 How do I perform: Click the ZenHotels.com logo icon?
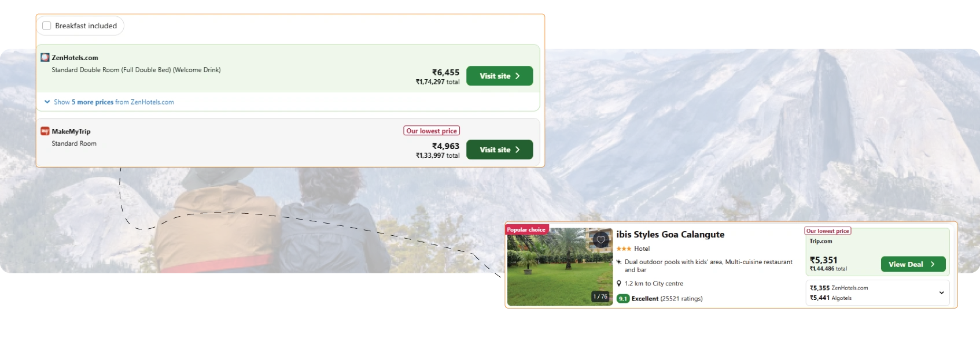pyautogui.click(x=45, y=57)
